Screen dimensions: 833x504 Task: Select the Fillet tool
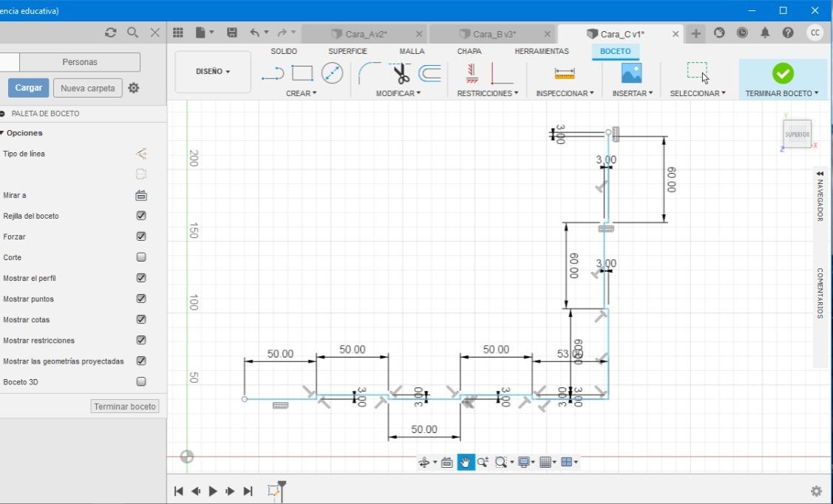pos(369,73)
